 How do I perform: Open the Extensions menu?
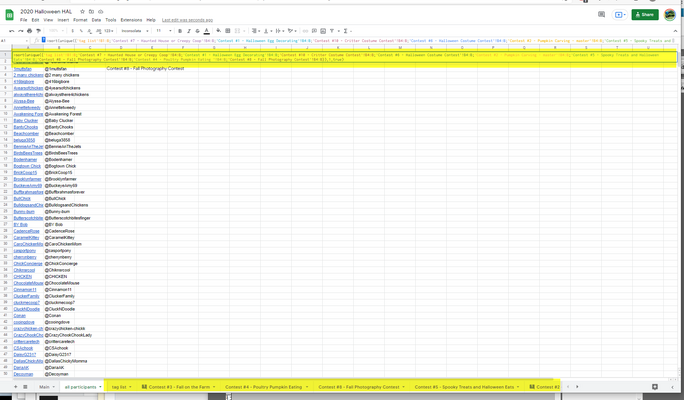(131, 20)
